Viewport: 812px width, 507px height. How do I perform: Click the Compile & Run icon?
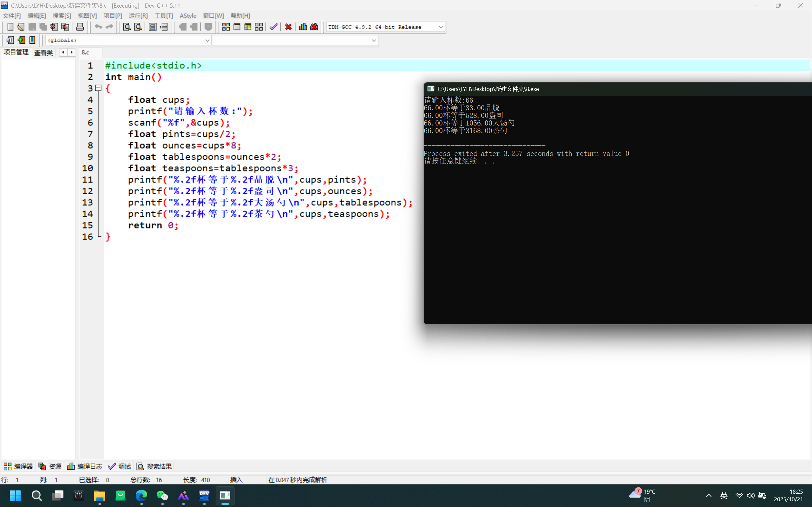(x=248, y=27)
